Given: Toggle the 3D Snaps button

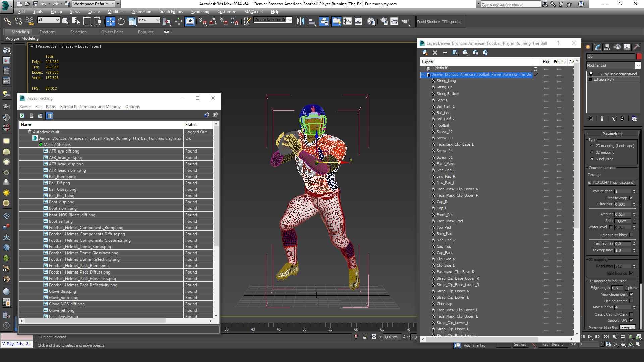Looking at the screenshot, I should click(x=202, y=22).
